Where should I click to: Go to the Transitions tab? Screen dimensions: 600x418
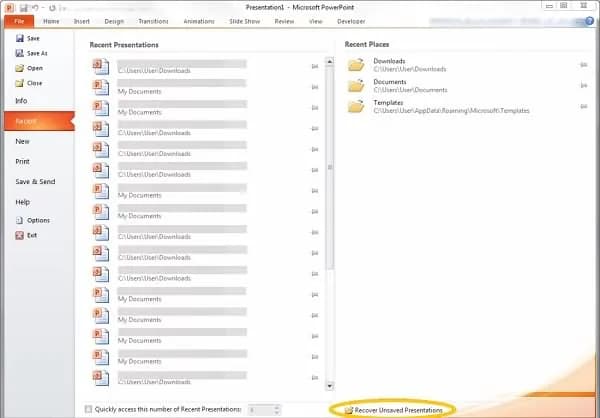click(x=153, y=21)
